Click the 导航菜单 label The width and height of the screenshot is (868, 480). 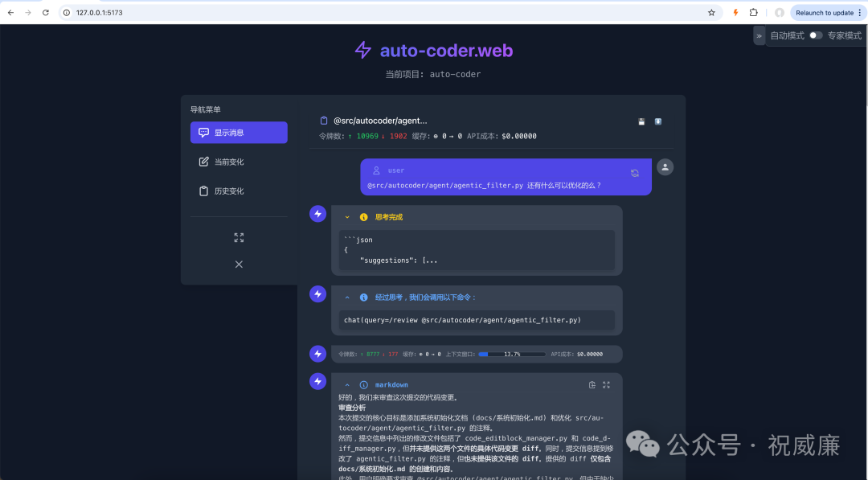click(206, 109)
